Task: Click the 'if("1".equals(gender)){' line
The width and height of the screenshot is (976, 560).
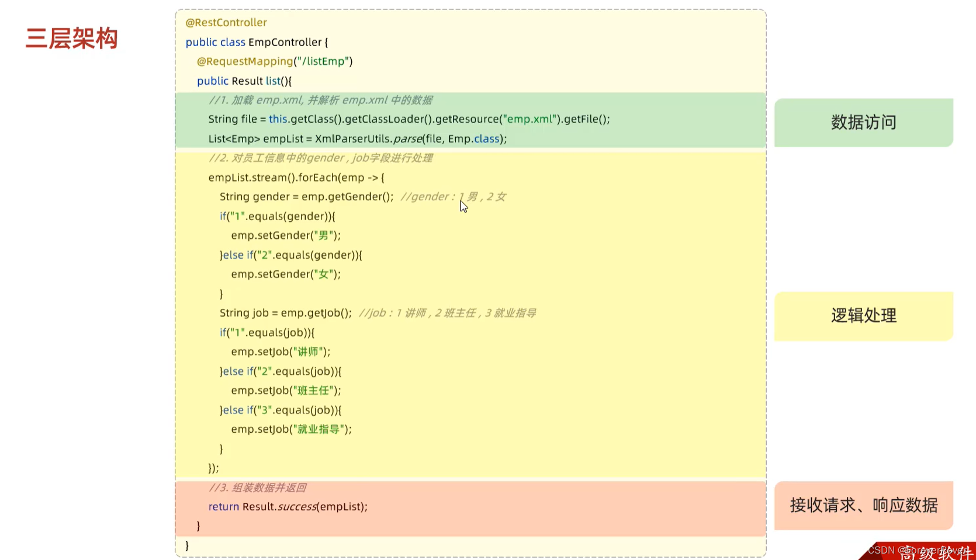Action: click(278, 216)
